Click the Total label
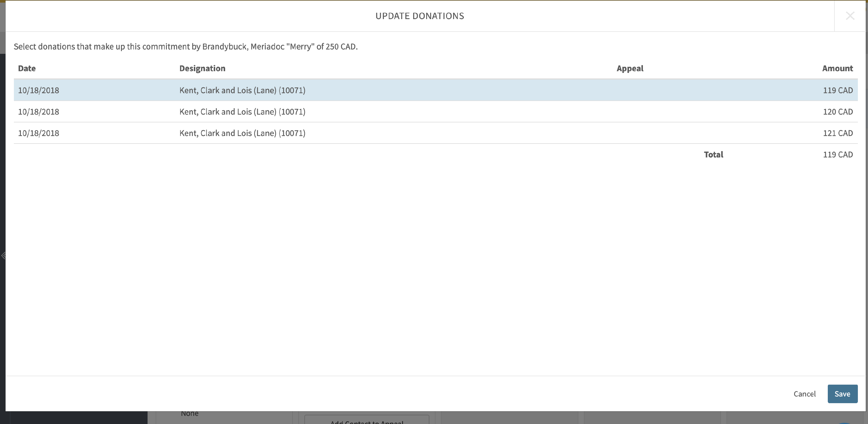Image resolution: width=868 pixels, height=424 pixels. point(713,154)
